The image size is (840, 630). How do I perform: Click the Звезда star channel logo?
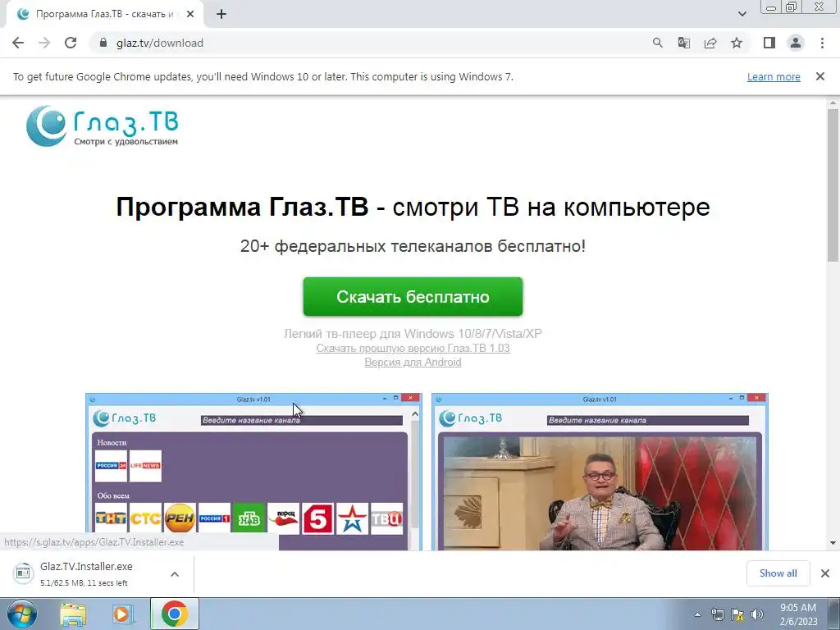coord(352,518)
